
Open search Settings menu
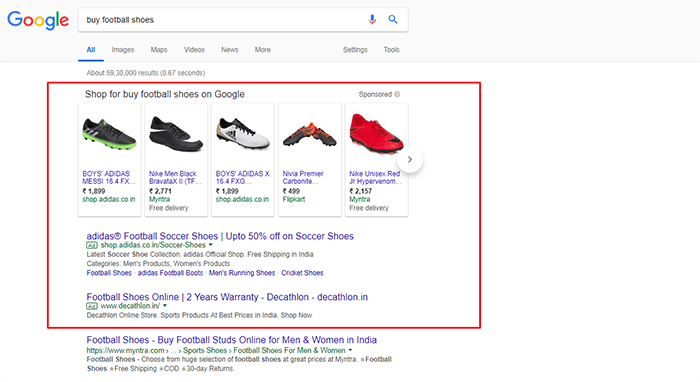point(355,50)
